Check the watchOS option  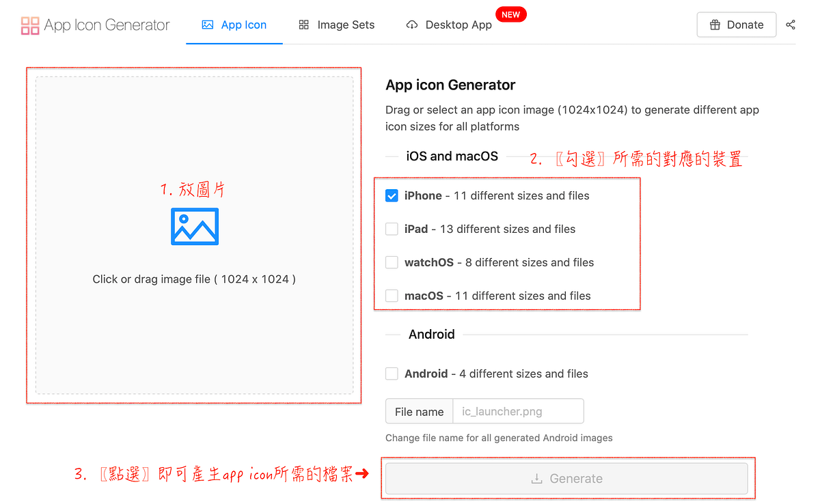(392, 262)
